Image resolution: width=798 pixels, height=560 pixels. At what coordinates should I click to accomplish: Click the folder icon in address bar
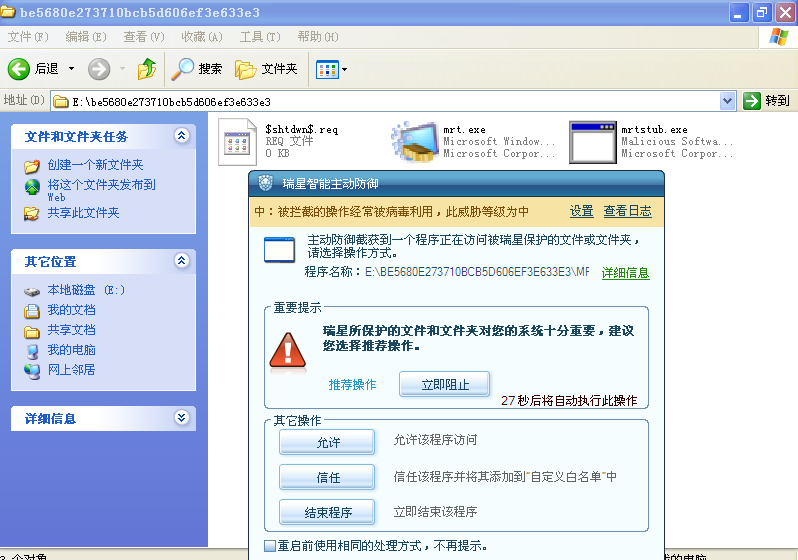(61, 102)
